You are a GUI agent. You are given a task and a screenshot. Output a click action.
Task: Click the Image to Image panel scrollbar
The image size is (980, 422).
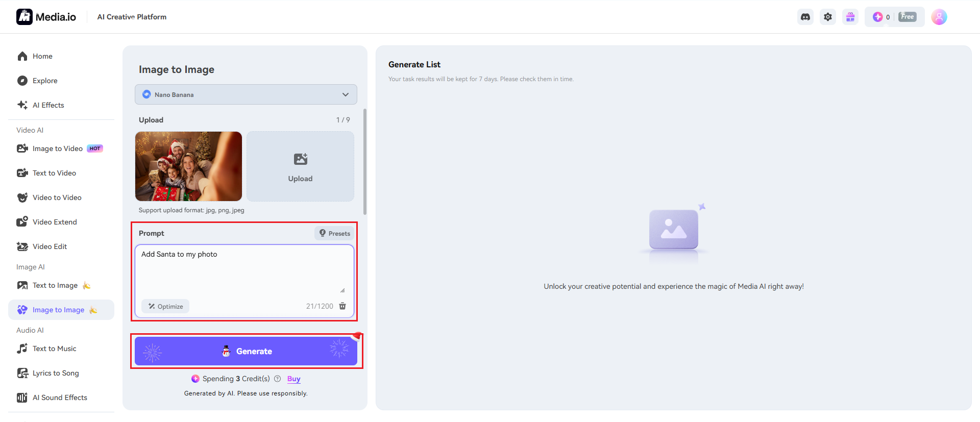(365, 161)
